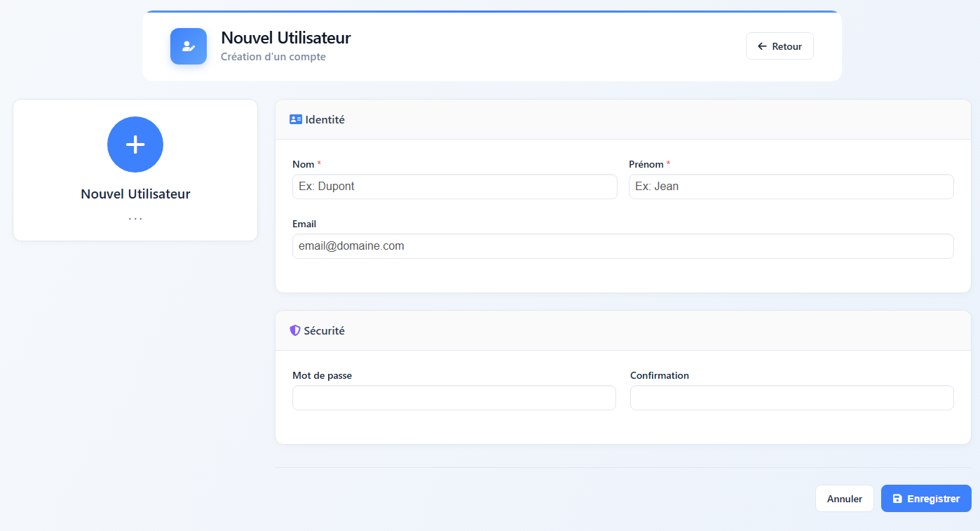Viewport: 980px width, 531px height.
Task: Click the user-edit icon in the page header
Action: pyautogui.click(x=188, y=46)
